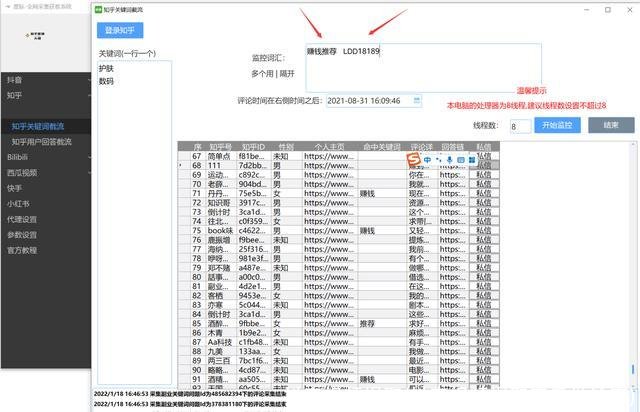Screen dimensions: 640x412
Task: Open the Kuaishou sidebar item
Action: tap(46, 188)
